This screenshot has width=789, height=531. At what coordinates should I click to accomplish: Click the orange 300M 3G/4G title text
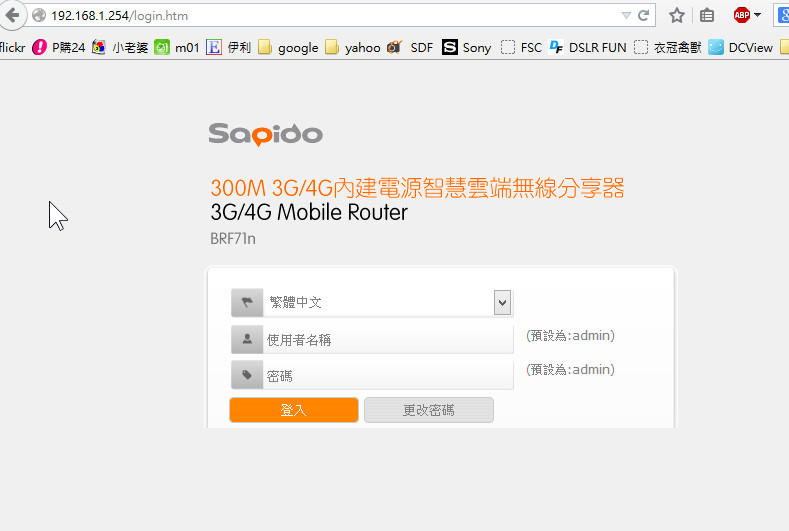tap(417, 188)
